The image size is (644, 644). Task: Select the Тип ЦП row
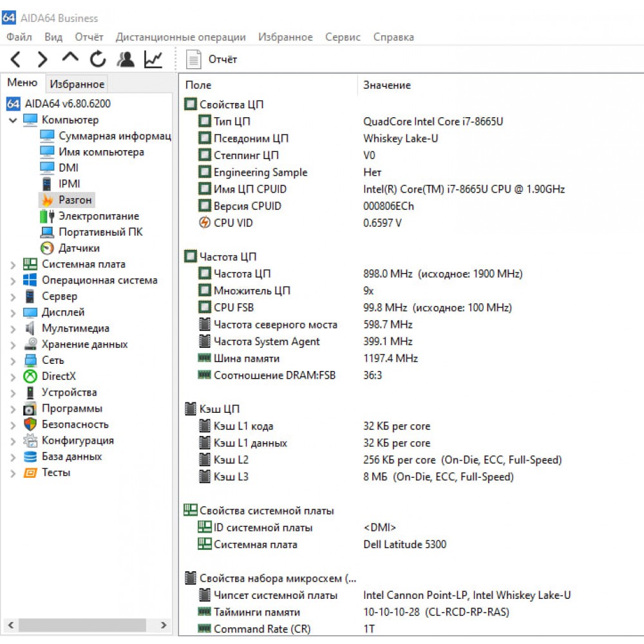(x=411, y=122)
